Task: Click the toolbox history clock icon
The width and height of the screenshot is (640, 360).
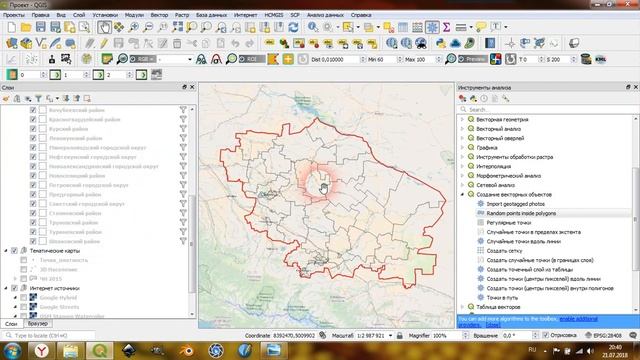Action: 484,98
